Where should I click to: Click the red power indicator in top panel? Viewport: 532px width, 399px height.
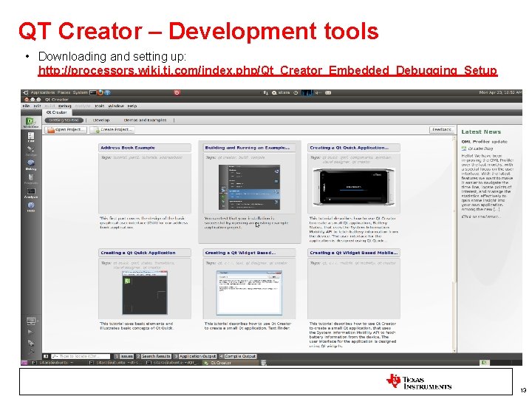pos(177,92)
